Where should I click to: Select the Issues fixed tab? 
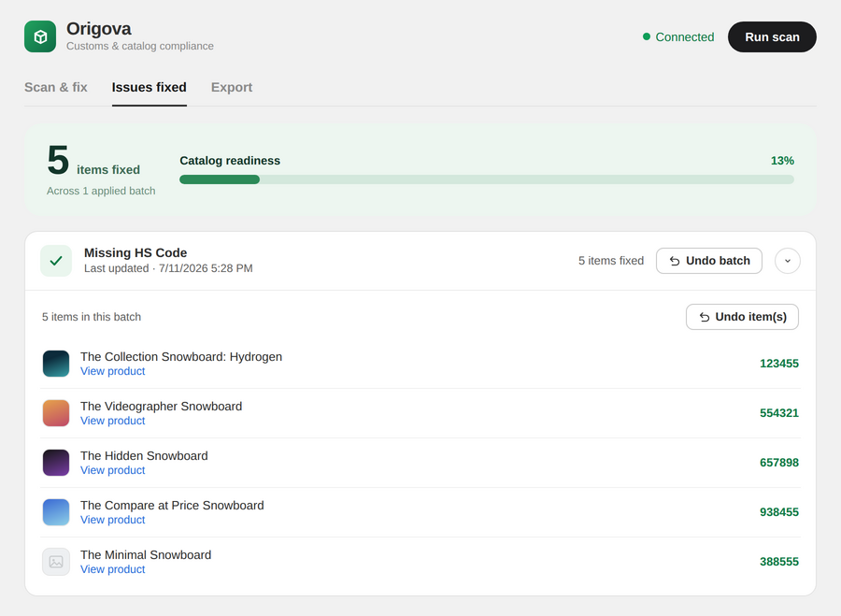click(150, 87)
